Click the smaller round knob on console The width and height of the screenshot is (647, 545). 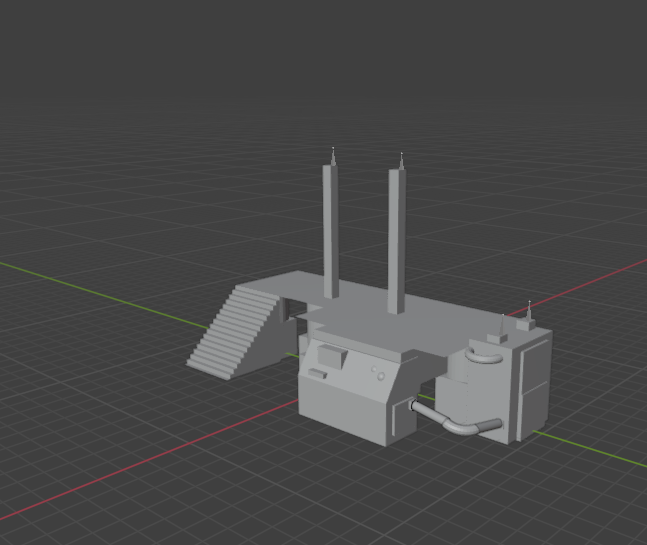point(372,370)
